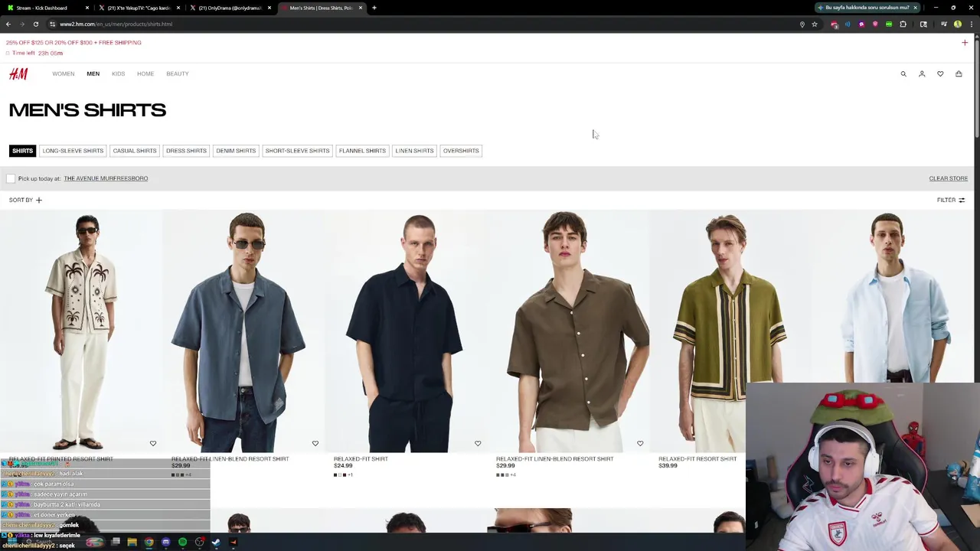The width and height of the screenshot is (980, 551).
Task: Click the green extension icon in toolbar
Action: pyautogui.click(x=889, y=24)
